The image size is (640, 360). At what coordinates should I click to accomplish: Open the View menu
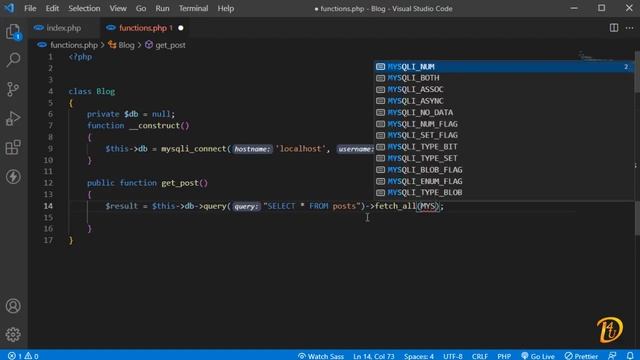click(x=118, y=8)
